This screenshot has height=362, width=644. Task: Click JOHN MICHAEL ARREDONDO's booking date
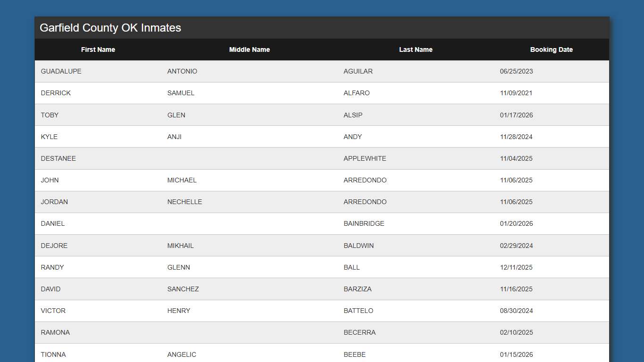click(x=516, y=180)
